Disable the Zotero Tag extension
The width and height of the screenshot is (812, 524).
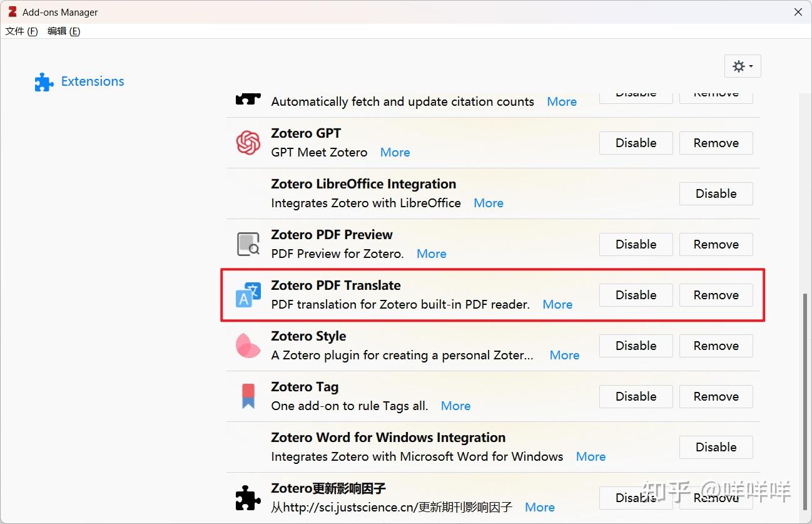636,396
